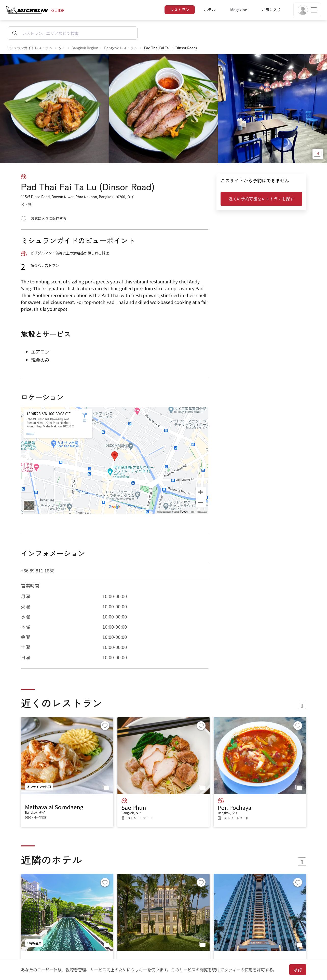Focus the restaurant search input field
Viewport: 327px width, 980px height.
[x=73, y=33]
